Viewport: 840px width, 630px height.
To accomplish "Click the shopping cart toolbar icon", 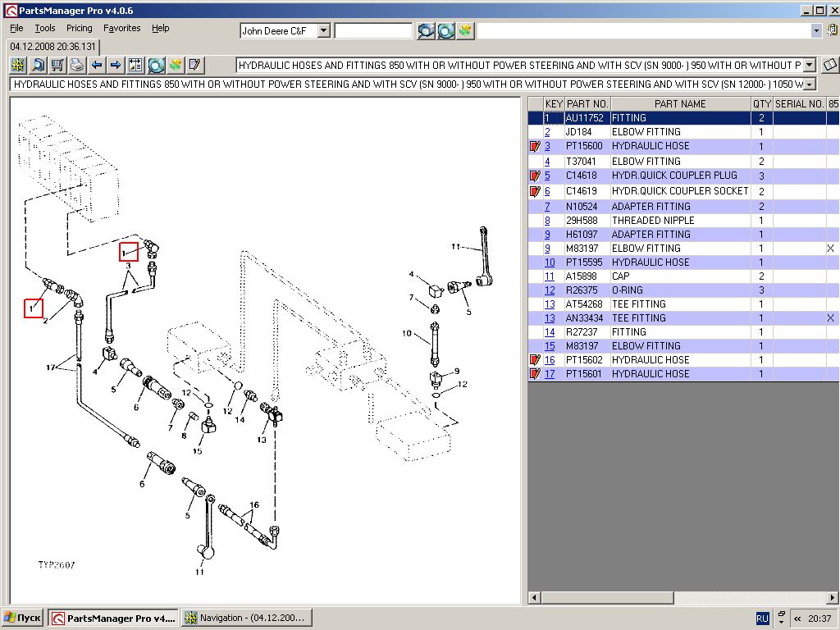I will [57, 65].
